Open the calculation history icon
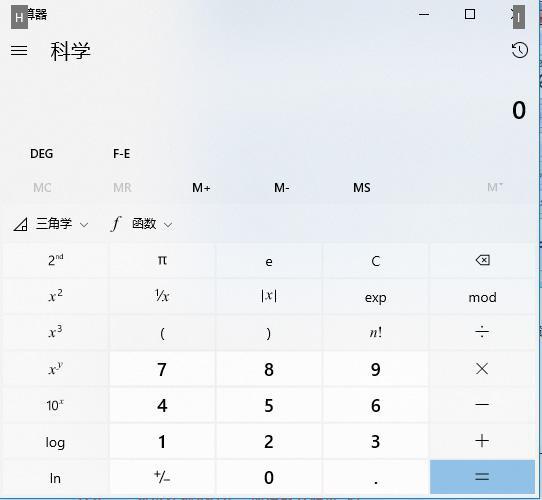The height and width of the screenshot is (500, 542). pos(519,50)
